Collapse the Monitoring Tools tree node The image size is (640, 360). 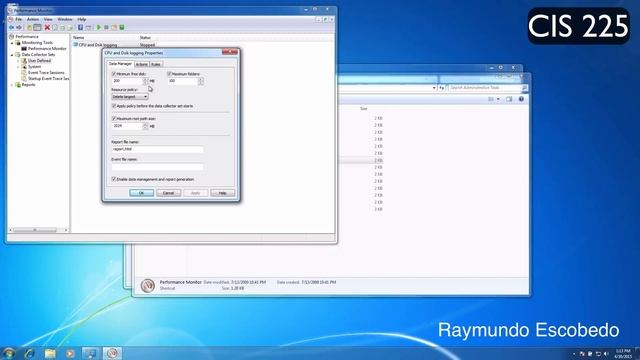(12, 42)
